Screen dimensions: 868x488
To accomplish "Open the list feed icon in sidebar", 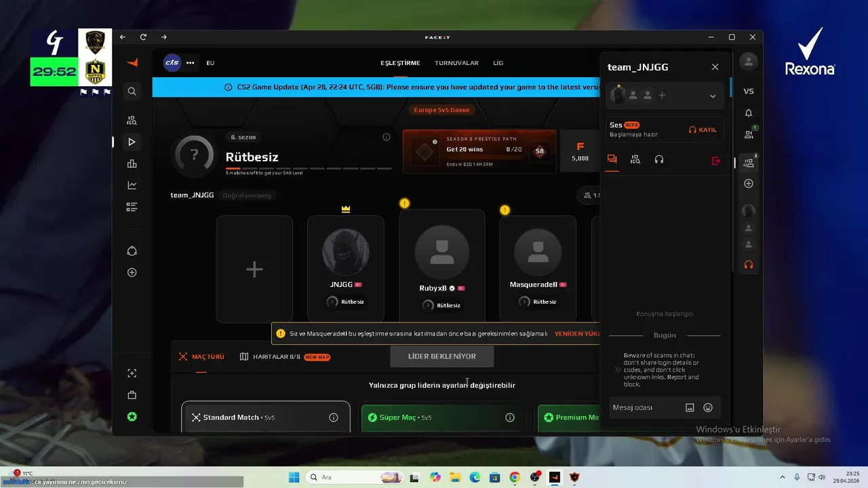I will click(132, 207).
